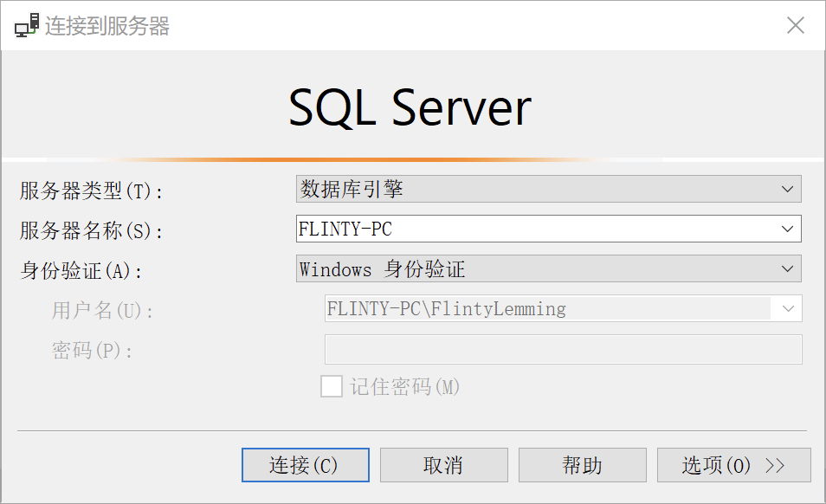Click the 身份验证(A) label
826x504 pixels.
[x=81, y=270]
